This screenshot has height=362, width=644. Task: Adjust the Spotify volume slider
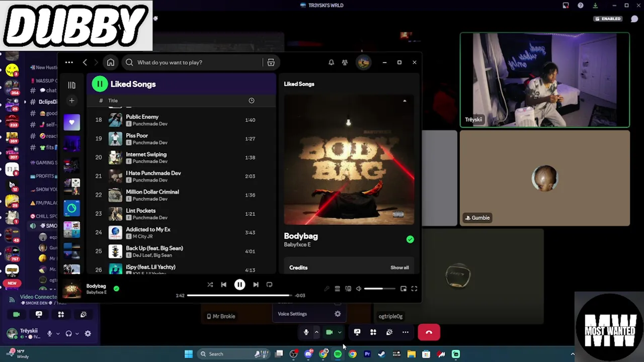pos(380,289)
